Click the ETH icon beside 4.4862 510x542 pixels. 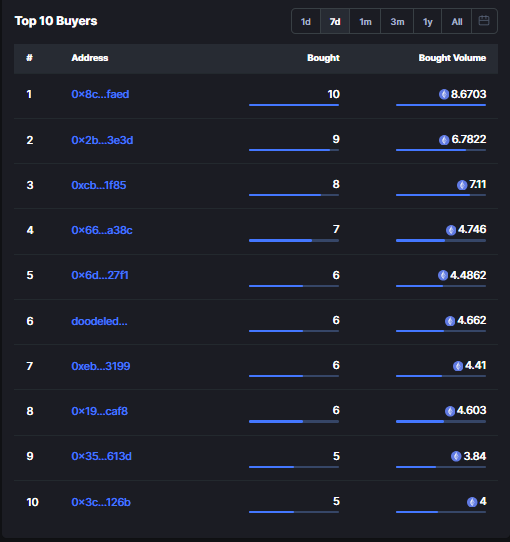[443, 275]
